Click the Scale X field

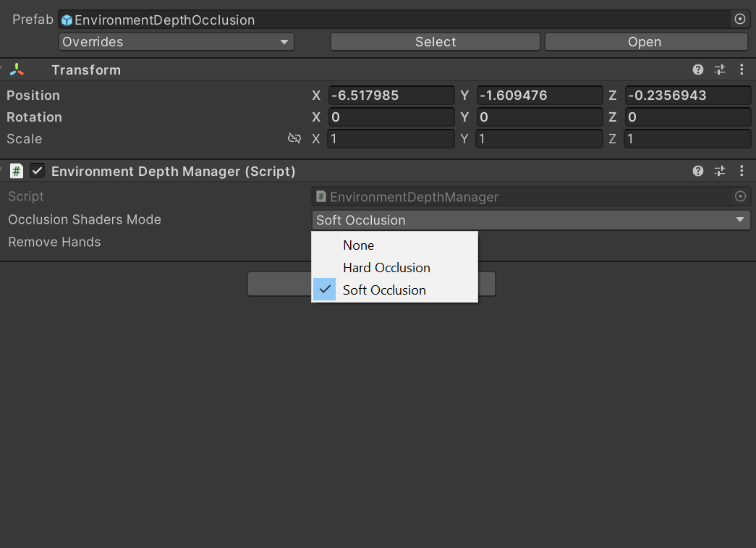[391, 139]
